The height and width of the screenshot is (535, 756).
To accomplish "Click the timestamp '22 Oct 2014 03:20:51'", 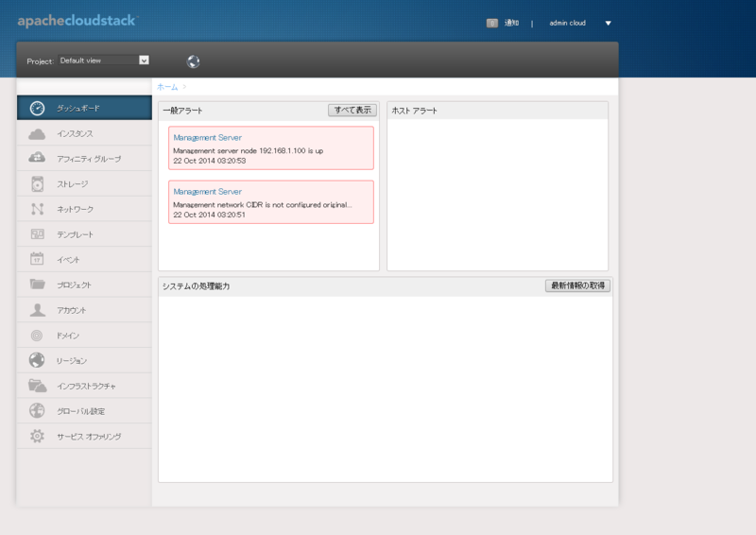I will (209, 215).
